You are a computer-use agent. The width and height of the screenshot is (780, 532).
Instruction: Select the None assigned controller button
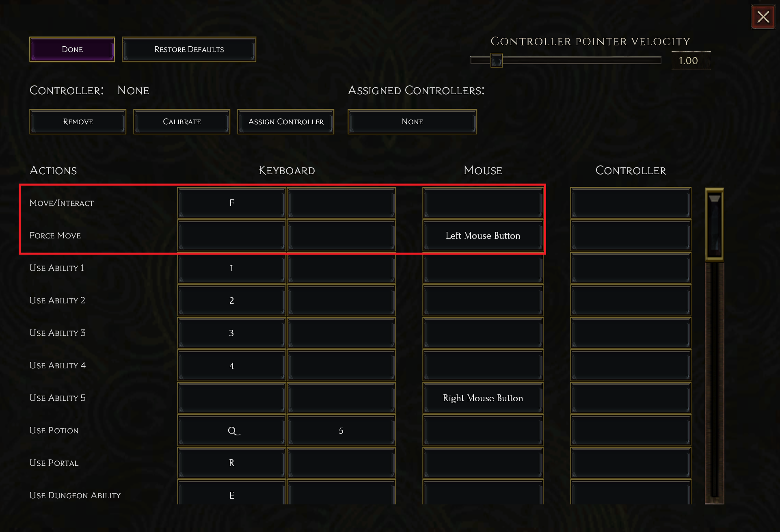[x=412, y=122]
